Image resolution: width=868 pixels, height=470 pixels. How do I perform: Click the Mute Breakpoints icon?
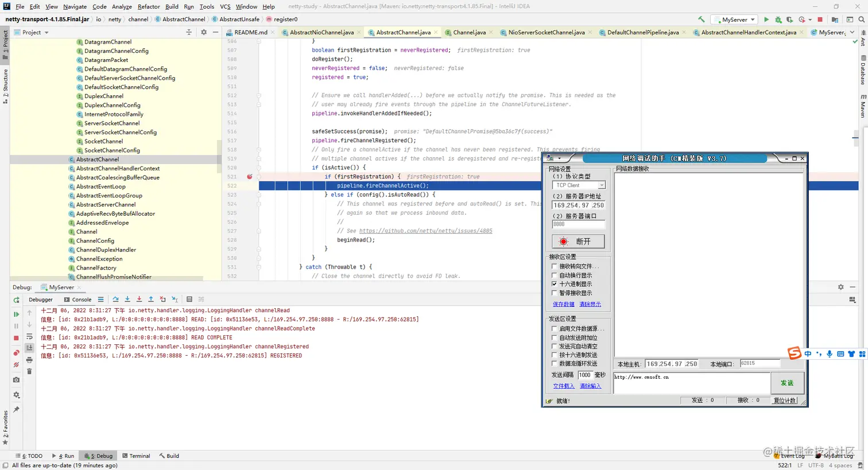tap(16, 365)
